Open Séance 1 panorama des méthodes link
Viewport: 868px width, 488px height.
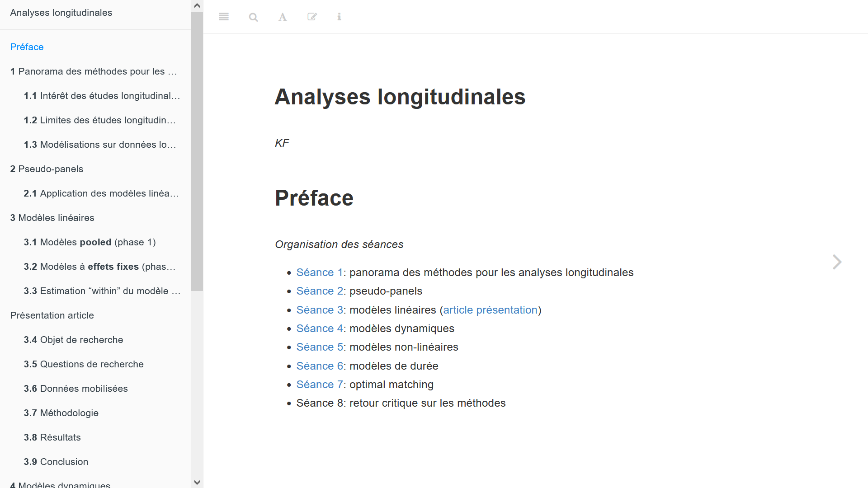(x=320, y=272)
